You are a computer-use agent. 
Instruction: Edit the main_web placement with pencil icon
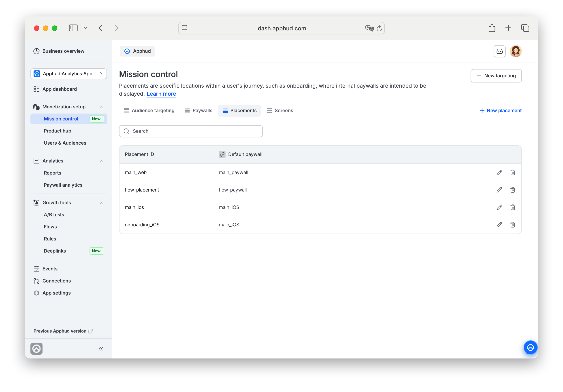[x=499, y=172]
